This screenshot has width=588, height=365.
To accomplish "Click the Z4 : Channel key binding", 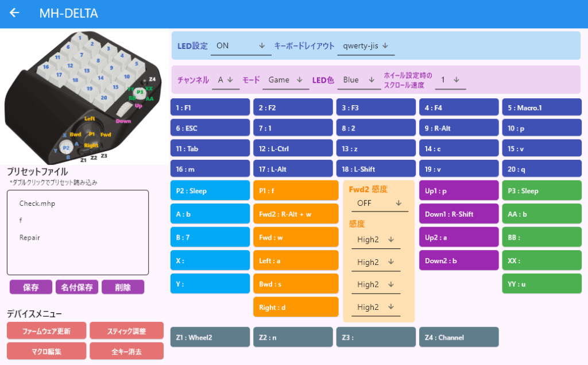I will [x=458, y=337].
